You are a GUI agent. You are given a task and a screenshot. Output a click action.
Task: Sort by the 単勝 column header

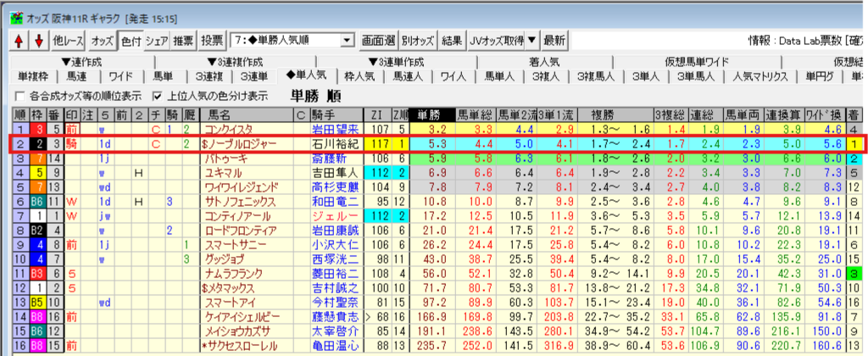pyautogui.click(x=430, y=115)
